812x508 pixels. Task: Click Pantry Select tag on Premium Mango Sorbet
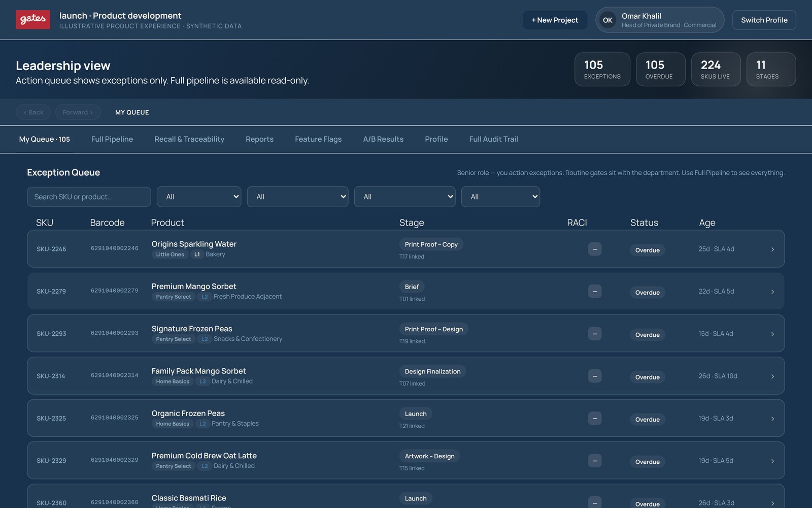pos(174,297)
